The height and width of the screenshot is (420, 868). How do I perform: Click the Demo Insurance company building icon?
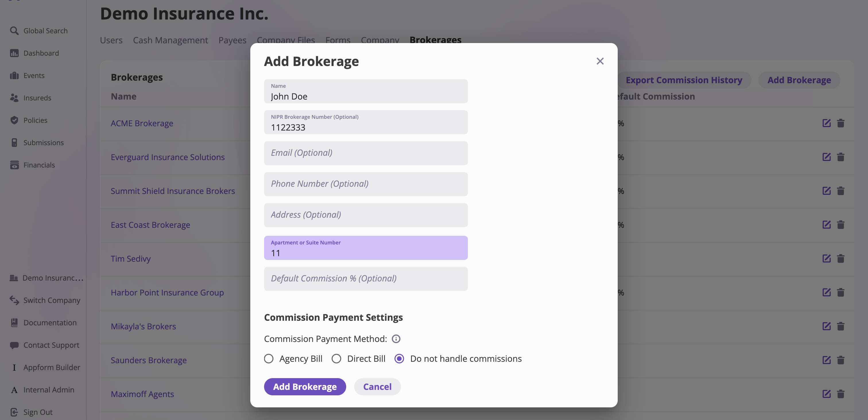[14, 277]
